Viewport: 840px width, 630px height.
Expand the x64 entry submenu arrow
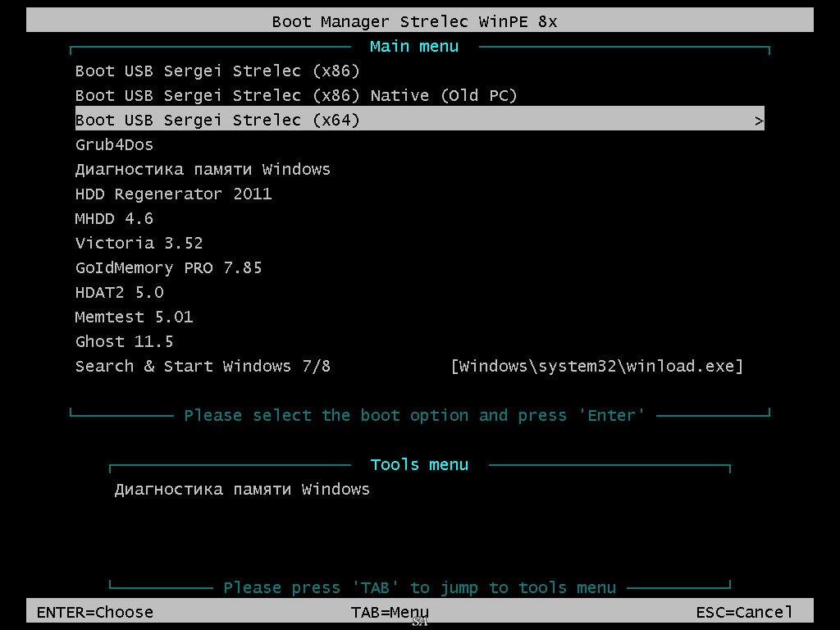click(x=759, y=121)
